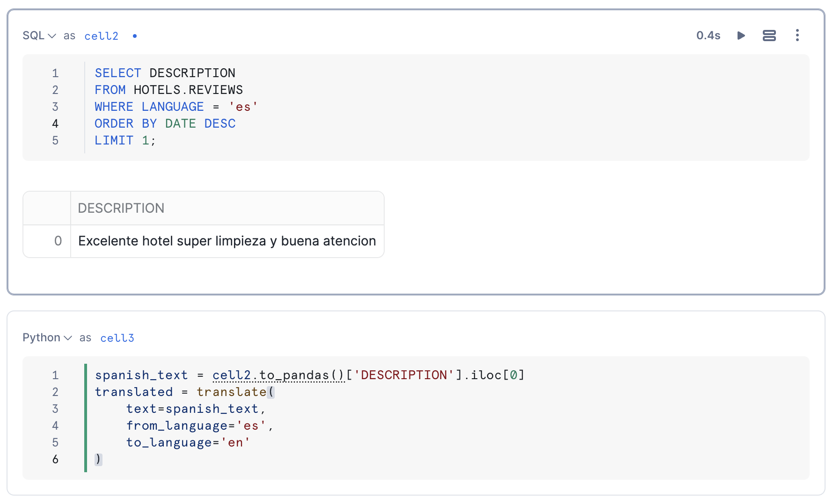
Task: Click the blue dot next to cell2
Action: pyautogui.click(x=135, y=36)
